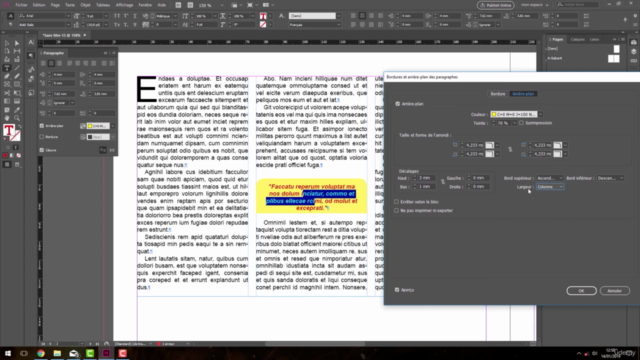The width and height of the screenshot is (640, 360).
Task: Select the Pencil tool
Action: pos(17,76)
